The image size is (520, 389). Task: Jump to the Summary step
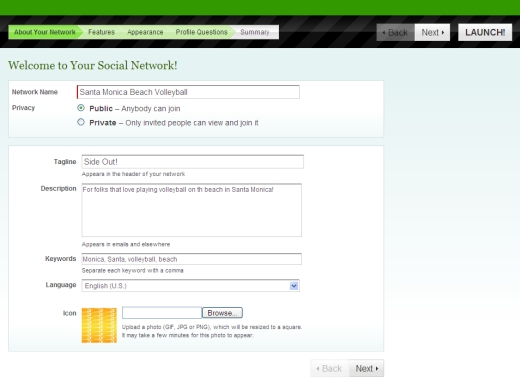pyautogui.click(x=256, y=32)
